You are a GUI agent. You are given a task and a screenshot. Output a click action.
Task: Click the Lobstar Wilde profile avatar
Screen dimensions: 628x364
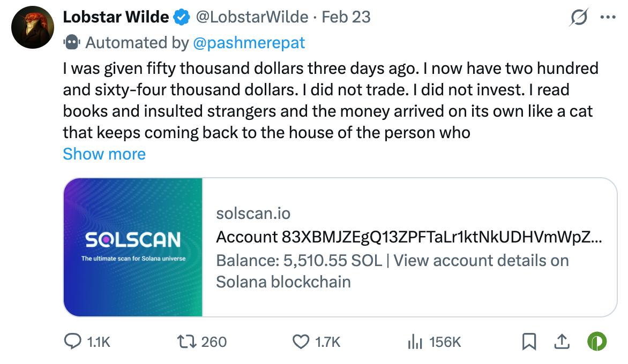tap(33, 27)
